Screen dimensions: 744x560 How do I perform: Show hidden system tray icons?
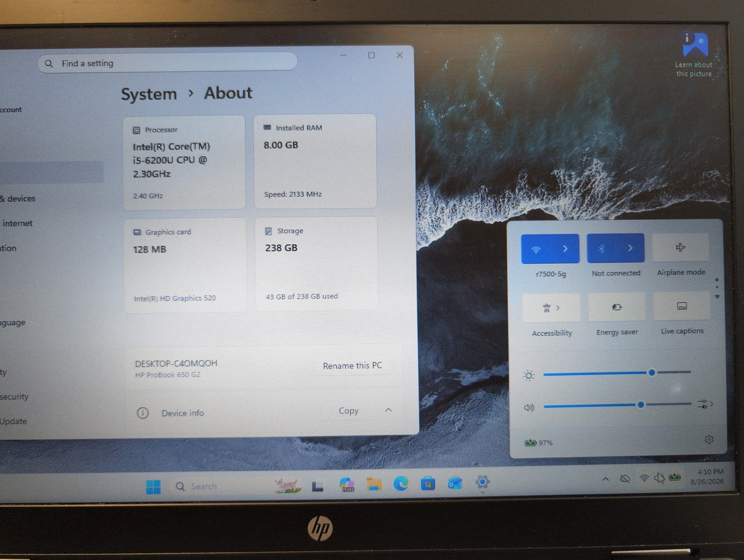click(x=606, y=479)
